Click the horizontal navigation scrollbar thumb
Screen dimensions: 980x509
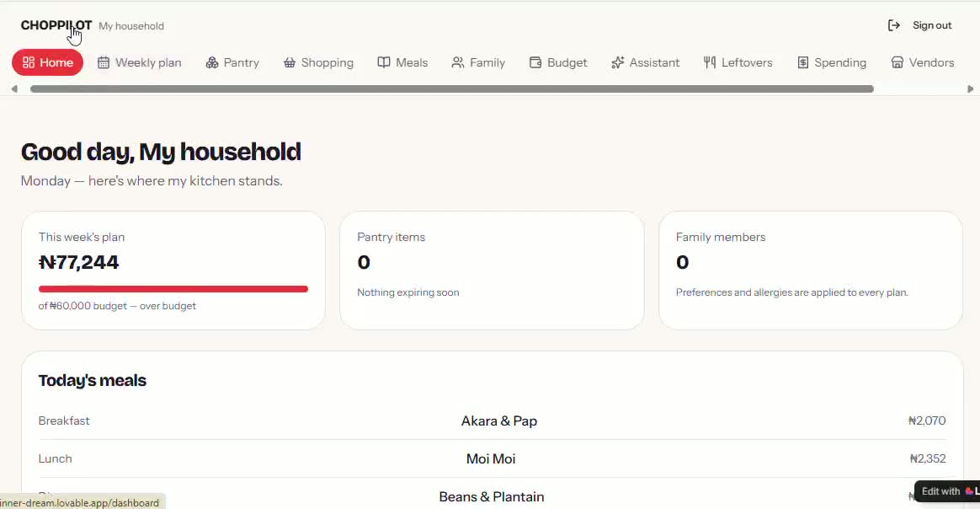click(452, 88)
